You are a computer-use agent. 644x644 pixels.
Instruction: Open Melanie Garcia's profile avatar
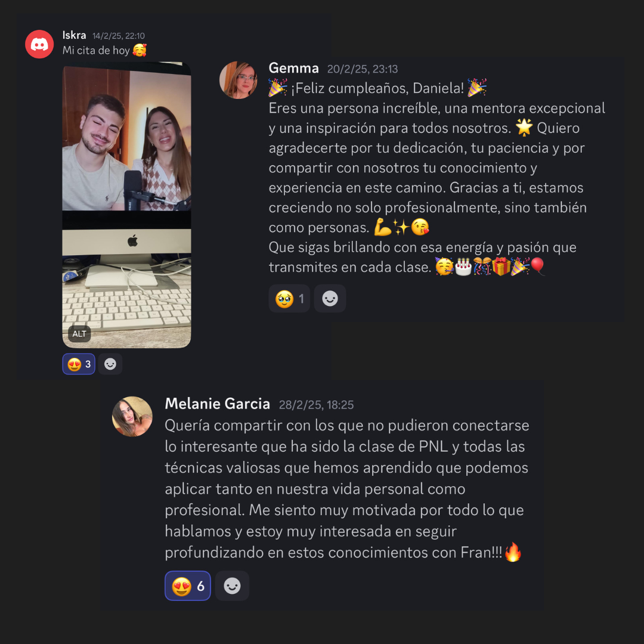pos(132,416)
